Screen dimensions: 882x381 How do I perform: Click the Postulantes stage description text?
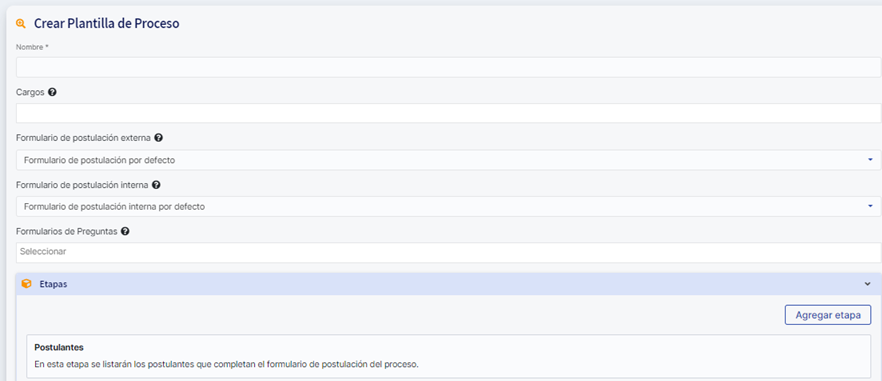click(x=227, y=364)
